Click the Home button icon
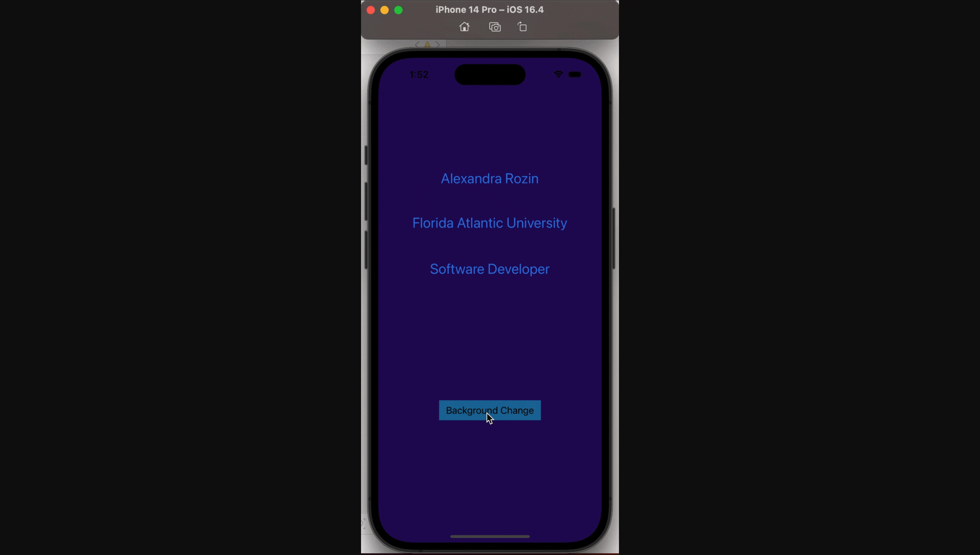Viewport: 980px width, 555px height. 464,27
